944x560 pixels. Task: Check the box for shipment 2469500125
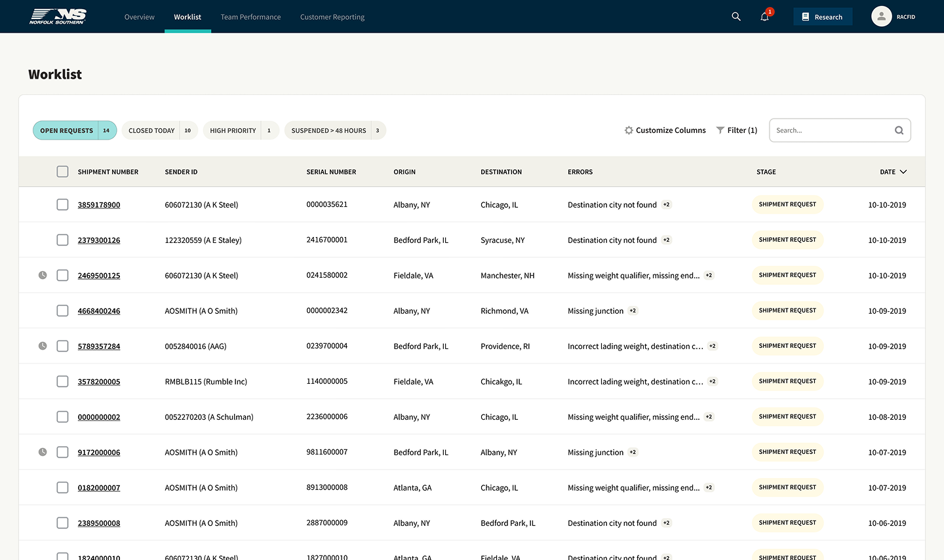point(62,275)
